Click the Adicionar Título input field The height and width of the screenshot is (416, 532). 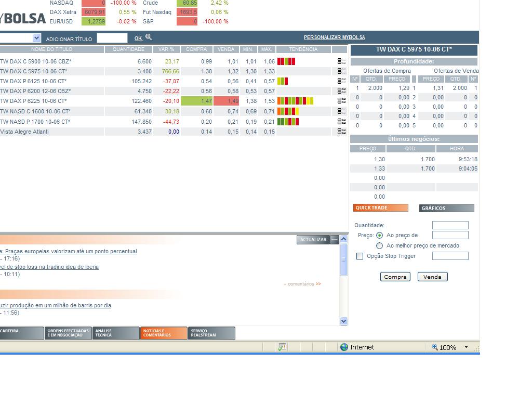(x=112, y=38)
